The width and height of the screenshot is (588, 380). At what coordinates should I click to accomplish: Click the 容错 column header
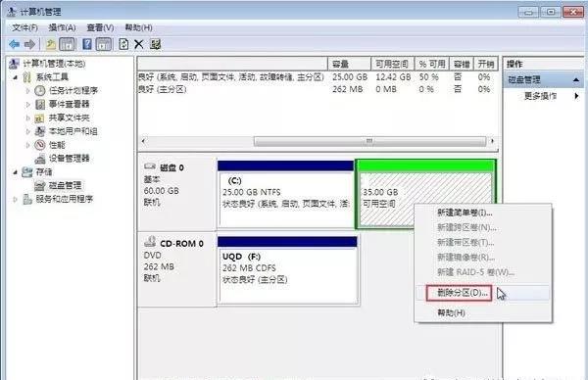(462, 64)
